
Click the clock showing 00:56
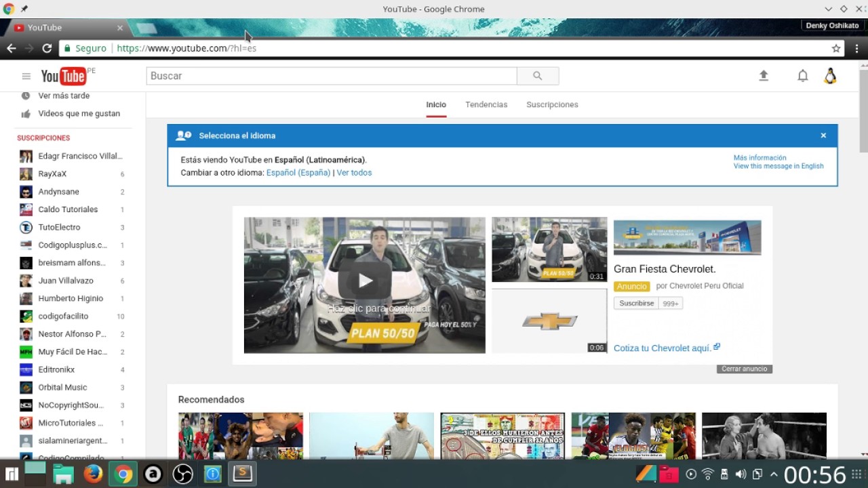(x=815, y=474)
